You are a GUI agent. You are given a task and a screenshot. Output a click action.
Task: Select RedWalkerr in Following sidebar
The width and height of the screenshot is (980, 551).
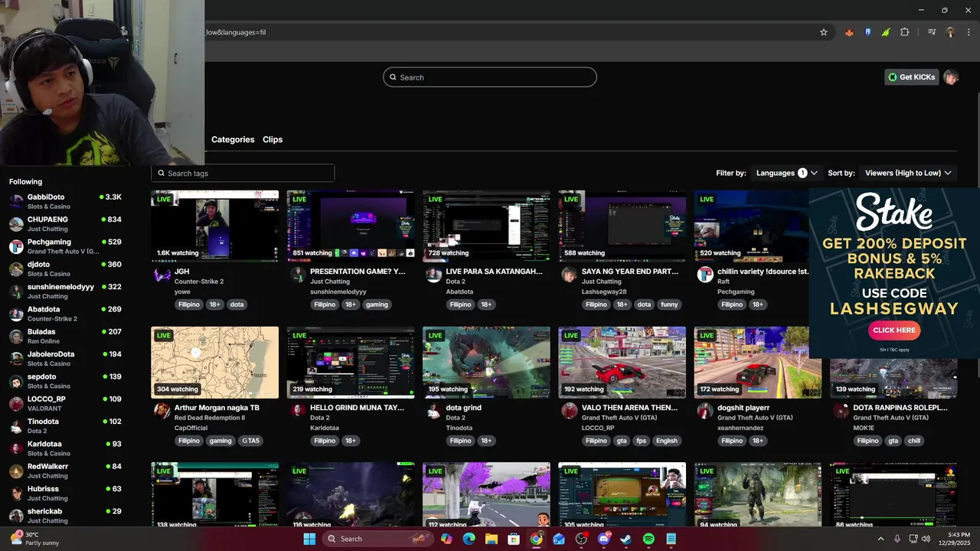point(65,471)
